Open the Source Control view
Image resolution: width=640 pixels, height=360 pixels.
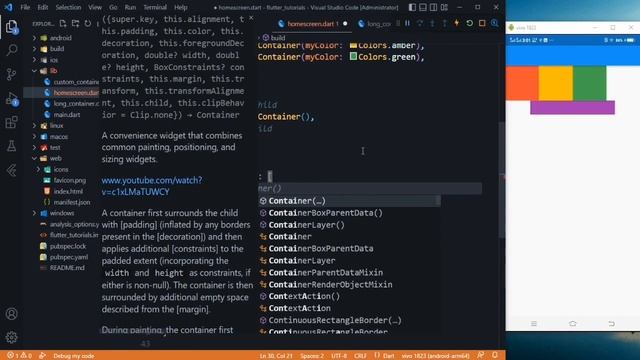(11, 74)
